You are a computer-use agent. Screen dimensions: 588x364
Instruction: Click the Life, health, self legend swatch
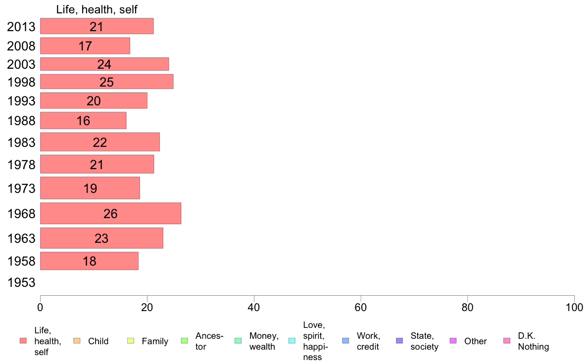pos(23,341)
